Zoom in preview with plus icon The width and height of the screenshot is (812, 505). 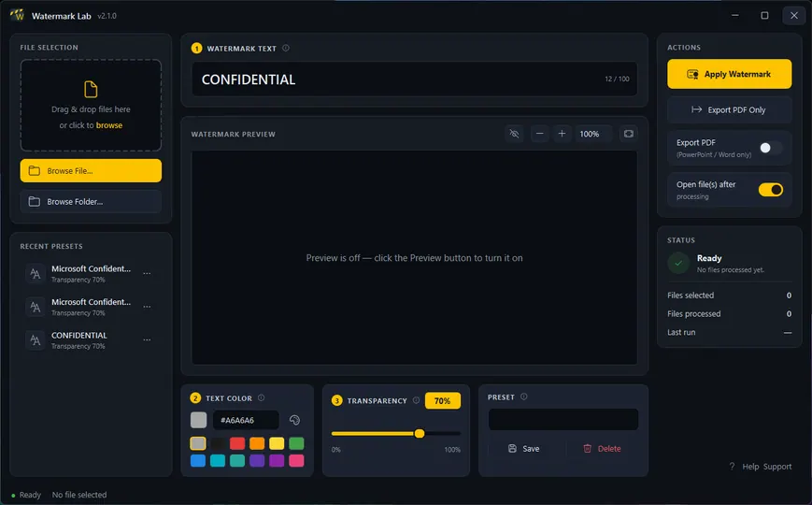coord(562,134)
